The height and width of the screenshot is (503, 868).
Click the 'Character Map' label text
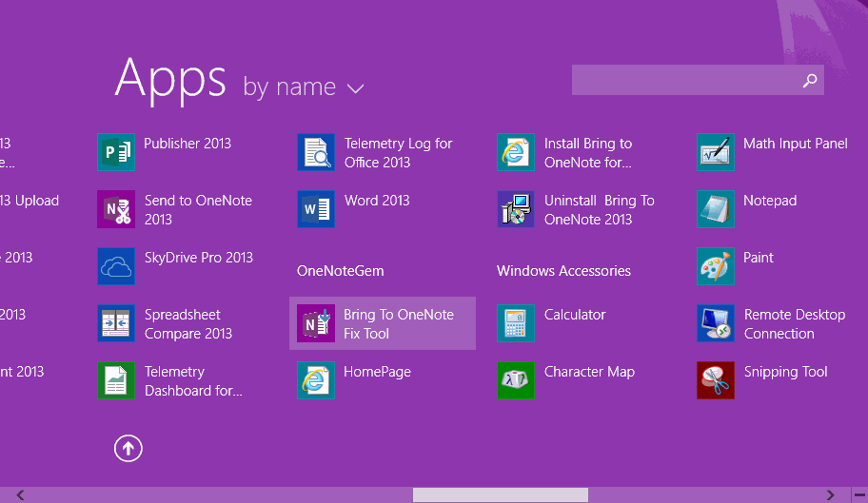pyautogui.click(x=589, y=372)
